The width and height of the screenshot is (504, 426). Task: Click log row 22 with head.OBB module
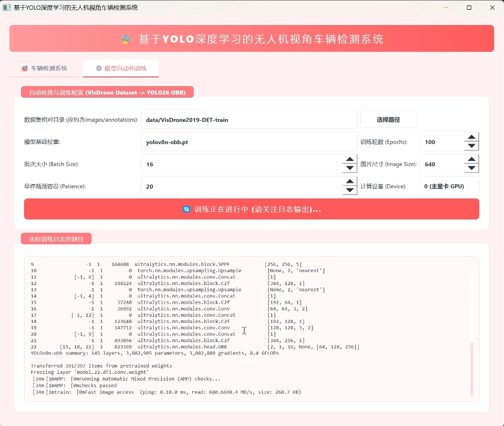195,347
